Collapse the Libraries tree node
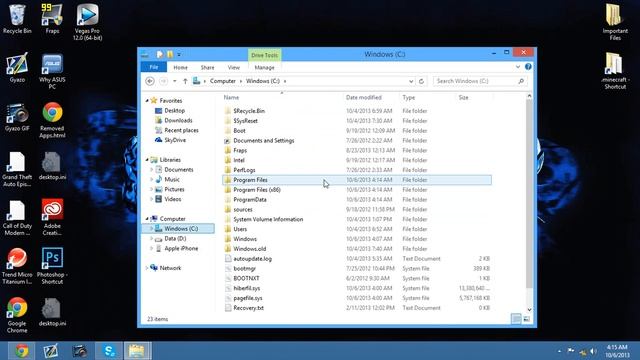The image size is (640, 360). point(147,160)
